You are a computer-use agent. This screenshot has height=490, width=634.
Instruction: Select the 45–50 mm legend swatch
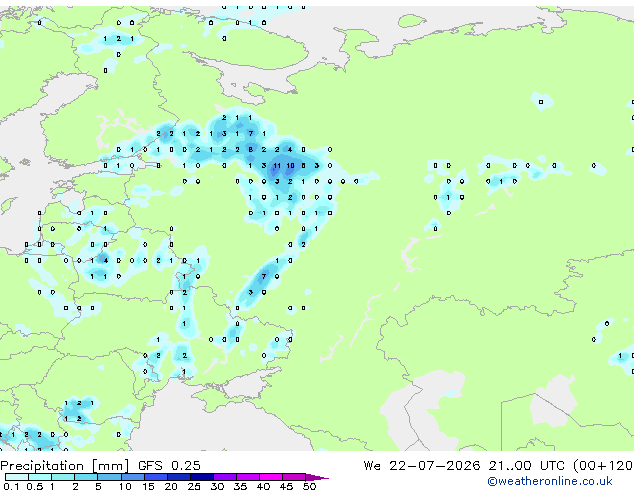294,477
